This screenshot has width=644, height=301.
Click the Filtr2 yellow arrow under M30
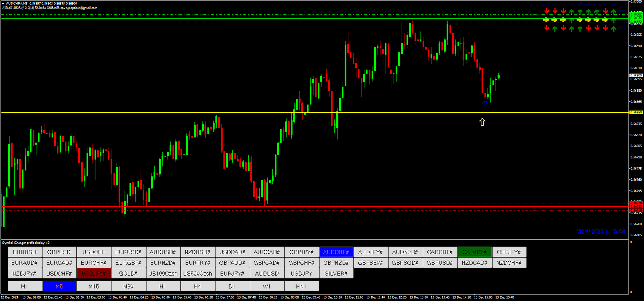point(588,20)
